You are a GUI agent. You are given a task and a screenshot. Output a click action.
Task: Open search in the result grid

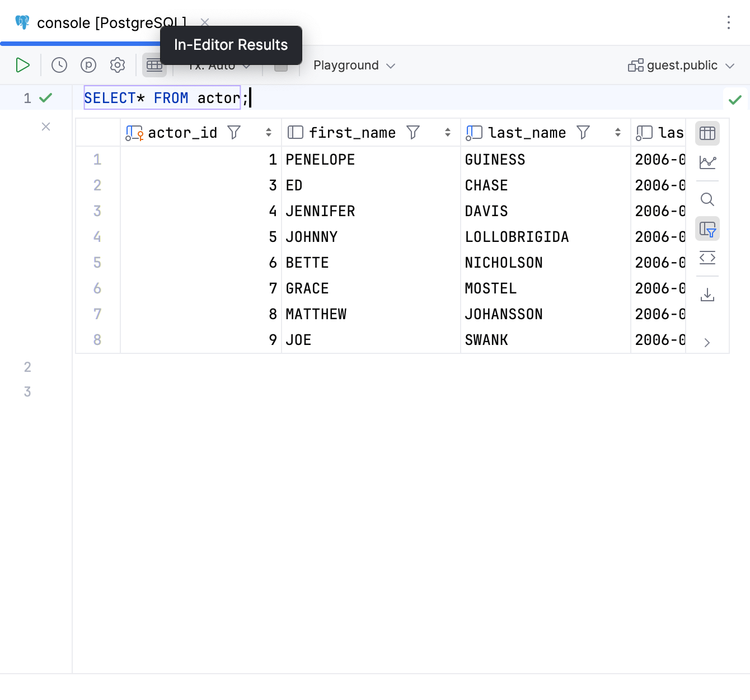(x=707, y=199)
